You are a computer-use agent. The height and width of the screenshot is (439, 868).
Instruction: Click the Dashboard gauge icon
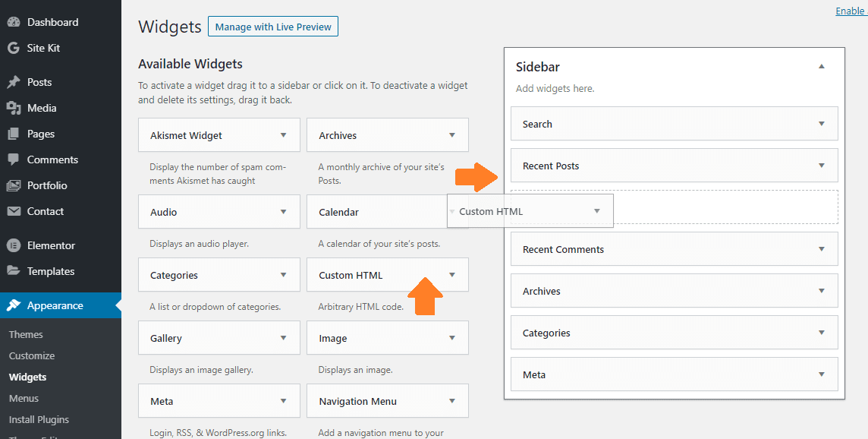click(x=14, y=22)
